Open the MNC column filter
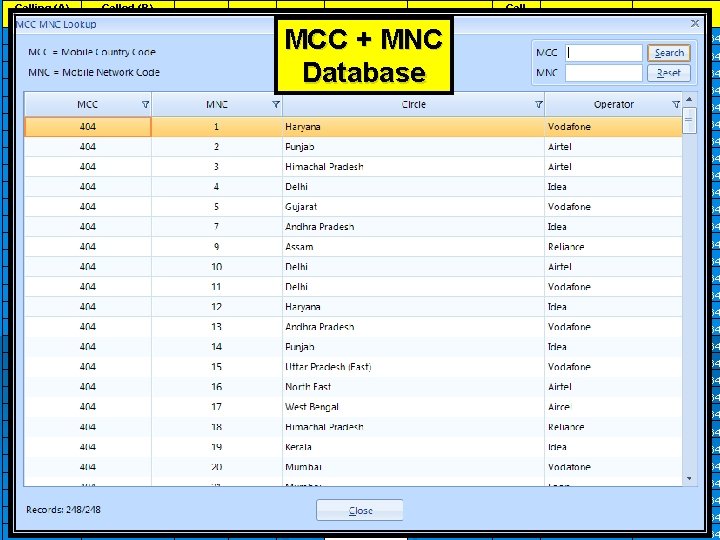 pos(276,105)
